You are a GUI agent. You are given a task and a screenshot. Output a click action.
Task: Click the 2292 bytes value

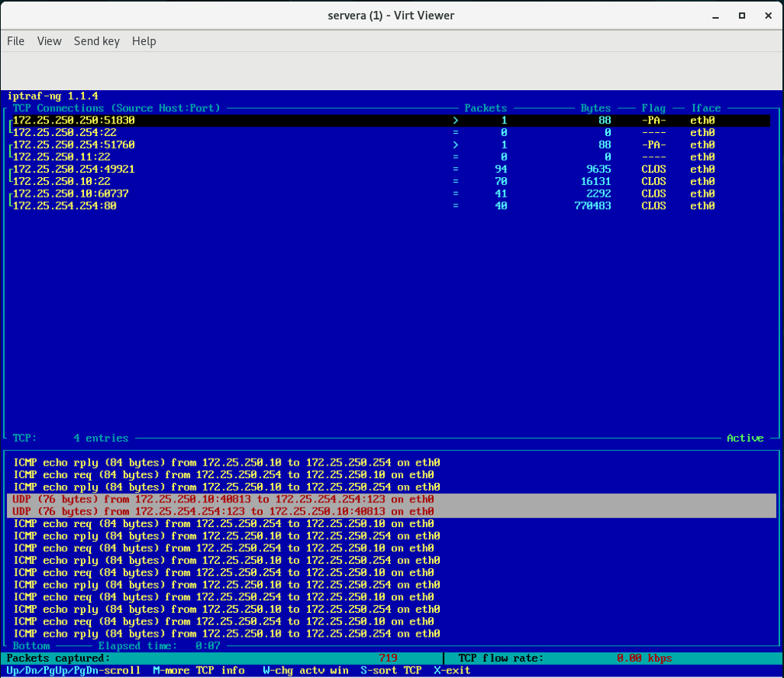pos(598,194)
